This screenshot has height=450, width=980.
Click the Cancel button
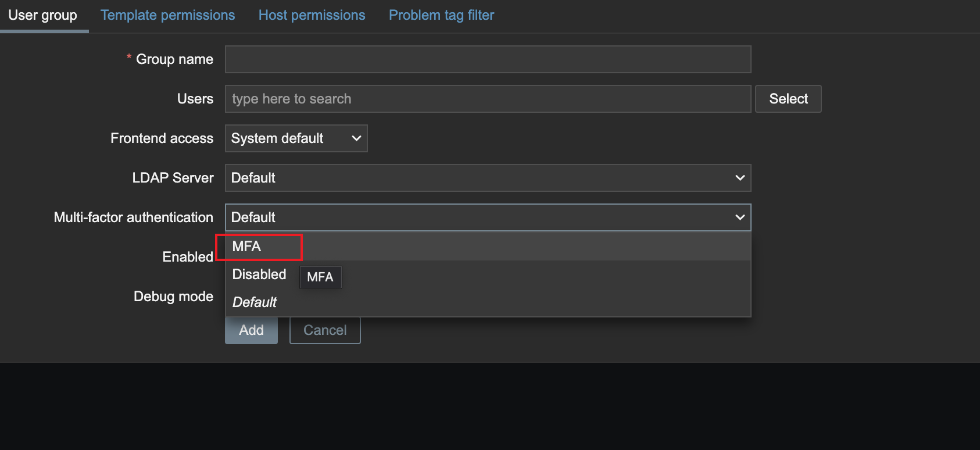[325, 330]
